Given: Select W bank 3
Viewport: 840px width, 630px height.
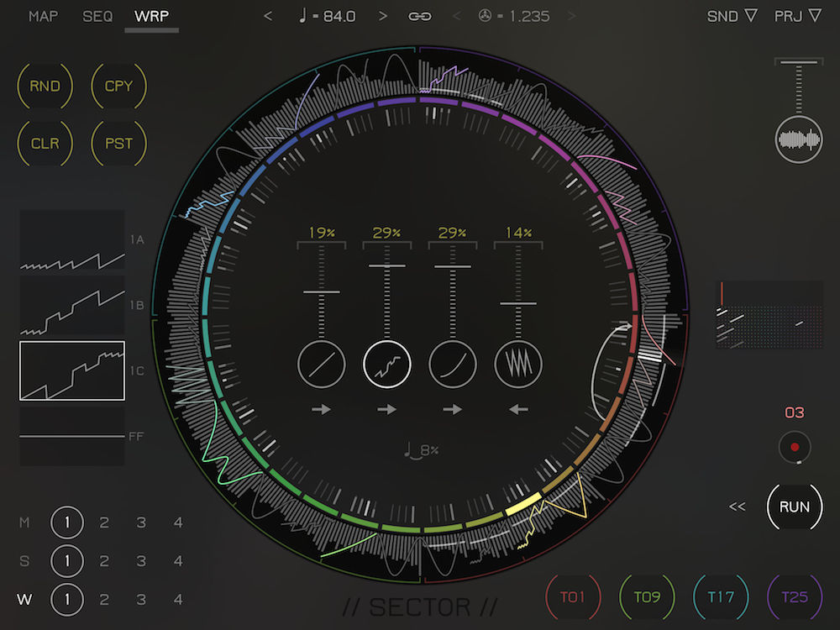Looking at the screenshot, I should [141, 599].
